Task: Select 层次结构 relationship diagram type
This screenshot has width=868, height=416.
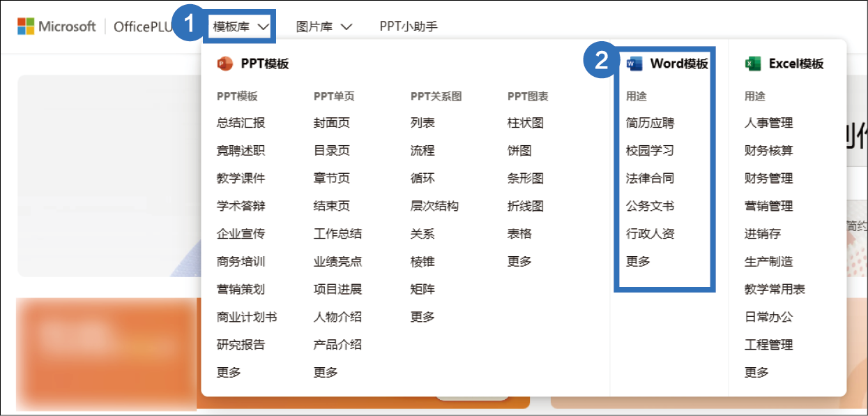Action: (434, 206)
